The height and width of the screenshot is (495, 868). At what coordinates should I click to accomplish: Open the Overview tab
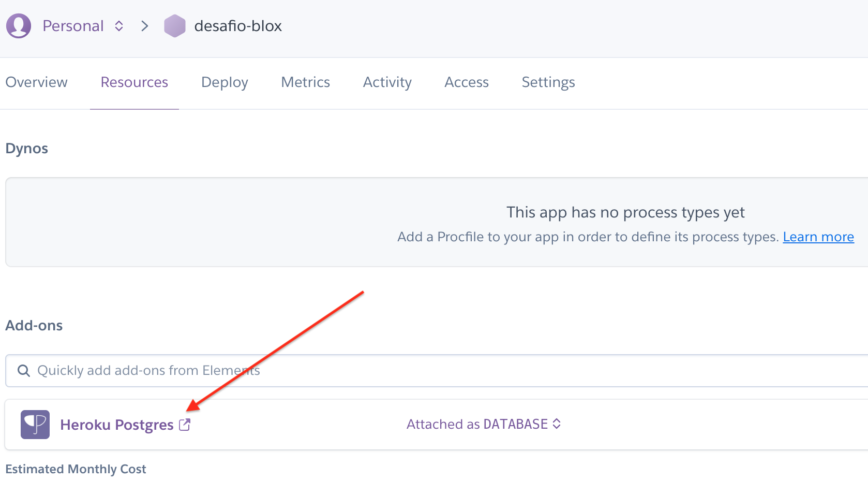(36, 82)
